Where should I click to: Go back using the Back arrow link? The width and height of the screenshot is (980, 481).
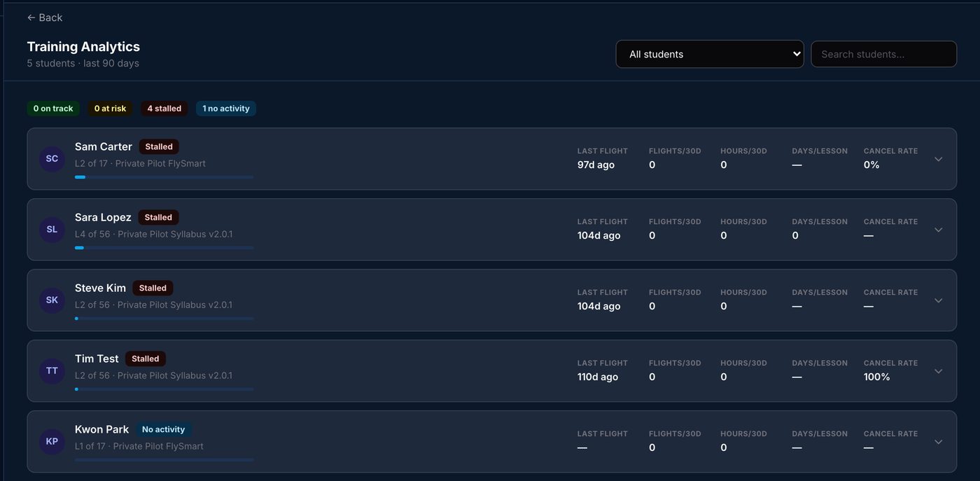(x=45, y=18)
